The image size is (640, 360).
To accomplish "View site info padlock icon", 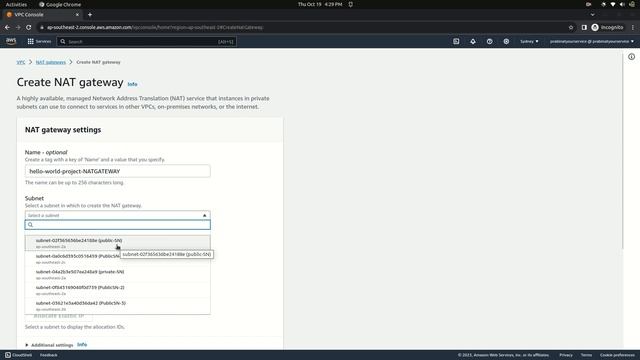I will 42,27.
